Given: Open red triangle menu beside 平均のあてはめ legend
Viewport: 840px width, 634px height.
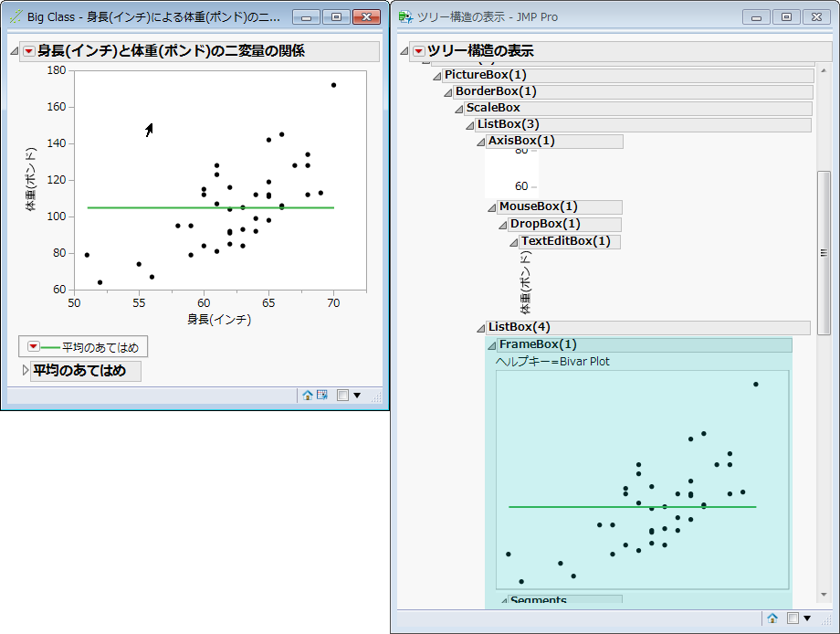Looking at the screenshot, I should click(33, 346).
